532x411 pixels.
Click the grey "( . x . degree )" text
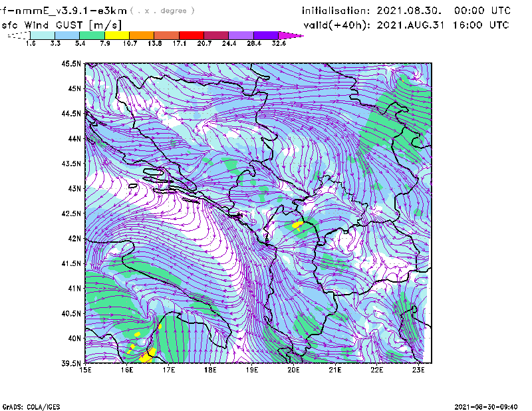click(162, 11)
